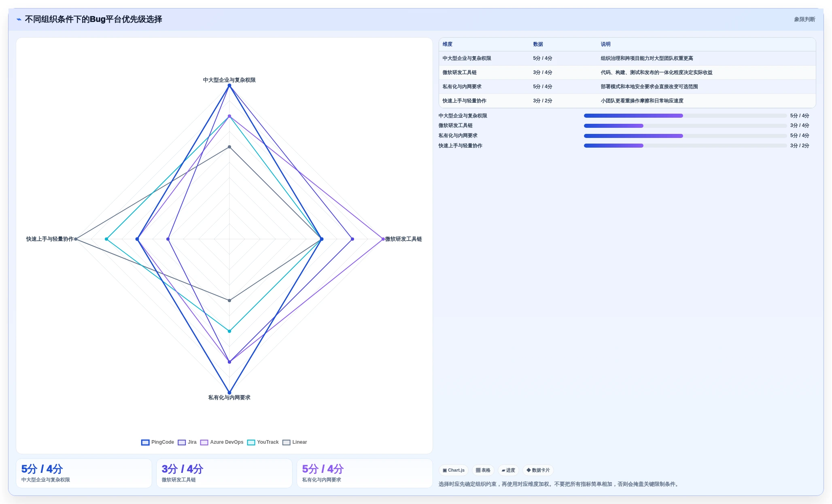Screen dimensions: 832x504
Task: Select table row 快速上手与轻量协作
Action: point(627,101)
